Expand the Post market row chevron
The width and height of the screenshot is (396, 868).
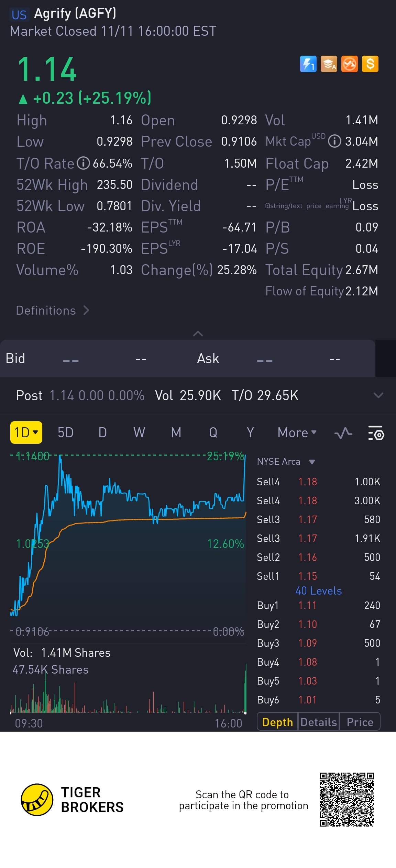point(378,395)
